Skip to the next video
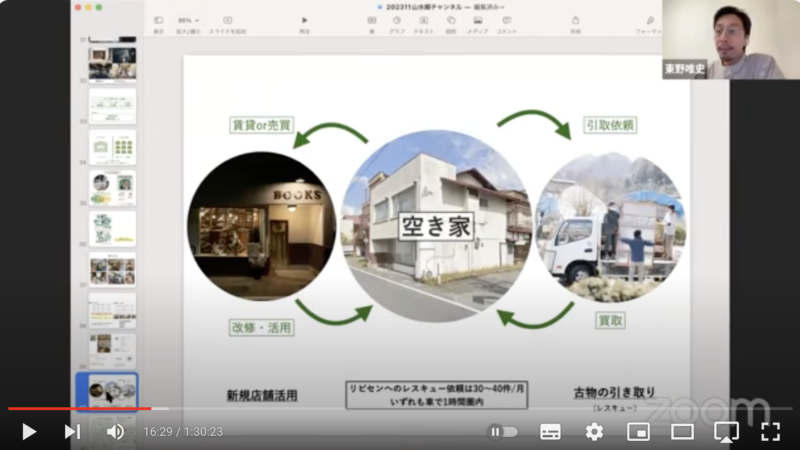 (72, 431)
